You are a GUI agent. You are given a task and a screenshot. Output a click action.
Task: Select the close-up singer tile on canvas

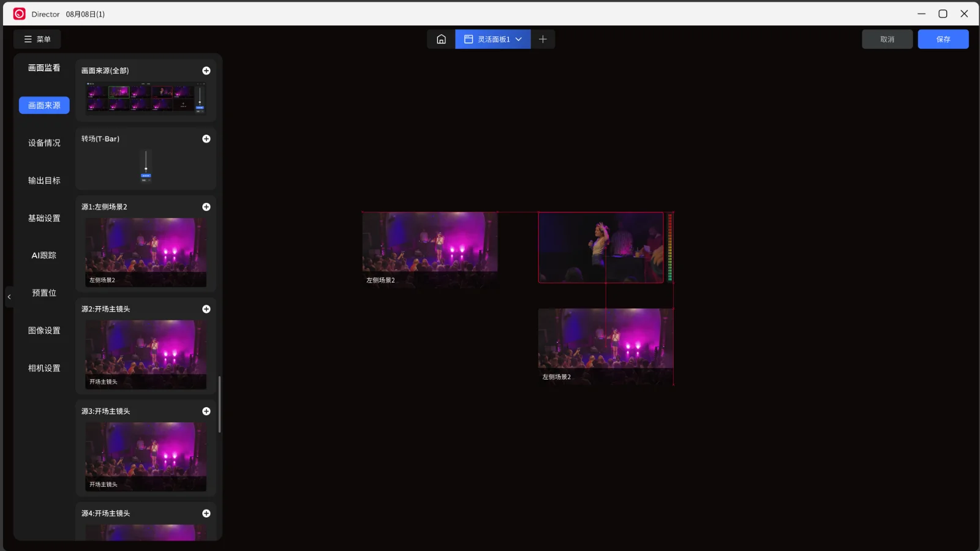600,247
